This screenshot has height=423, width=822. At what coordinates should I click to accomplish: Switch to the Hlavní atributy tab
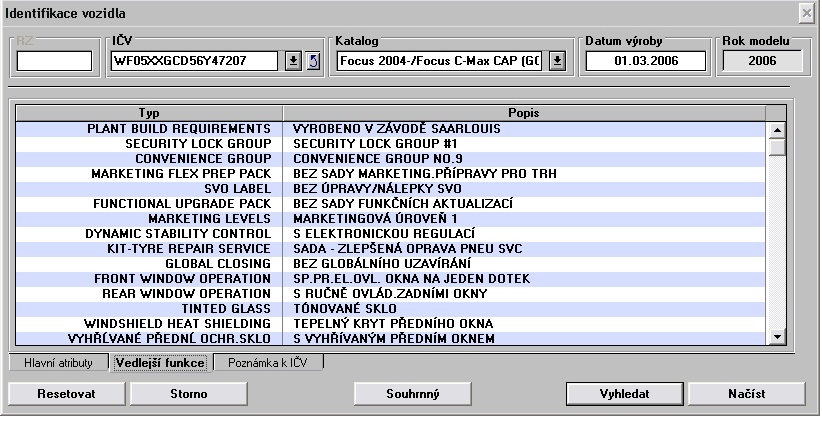(x=59, y=363)
